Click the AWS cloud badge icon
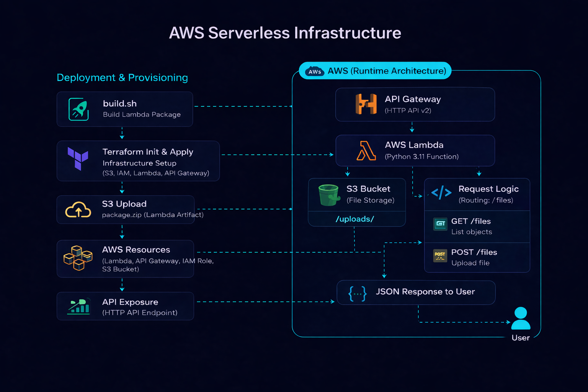Image resolution: width=588 pixels, height=392 pixels. tap(315, 71)
